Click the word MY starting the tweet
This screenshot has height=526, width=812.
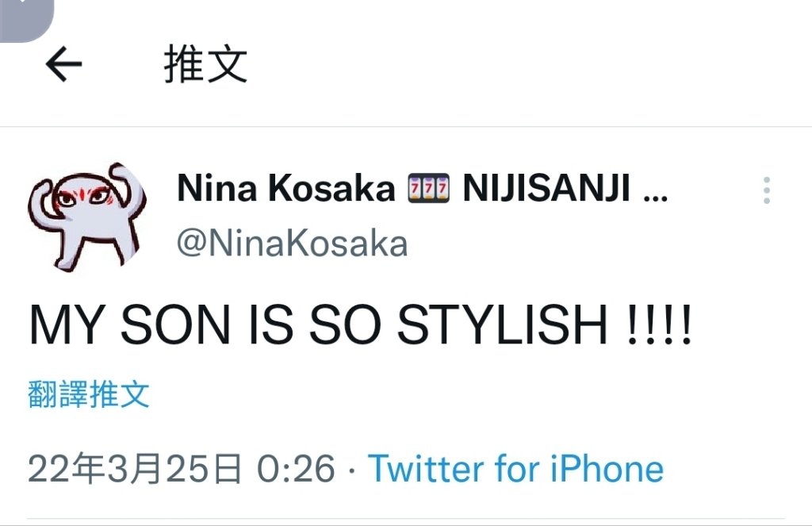(x=66, y=325)
